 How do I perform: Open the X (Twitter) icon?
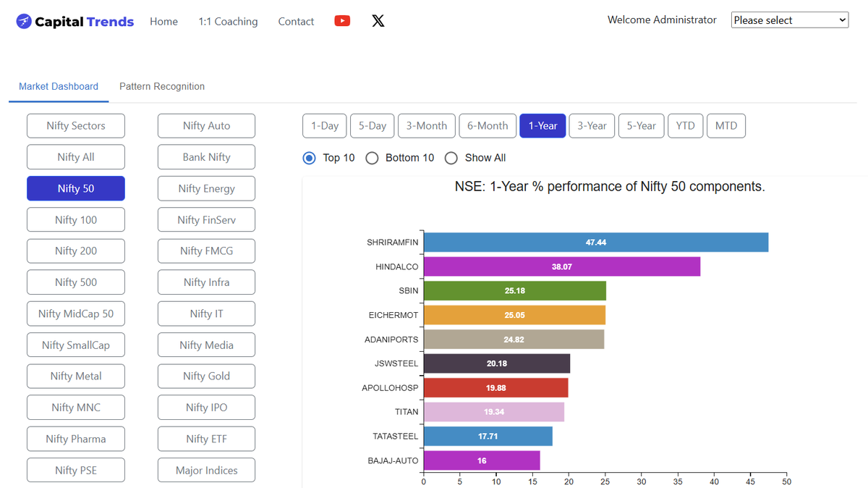point(378,21)
